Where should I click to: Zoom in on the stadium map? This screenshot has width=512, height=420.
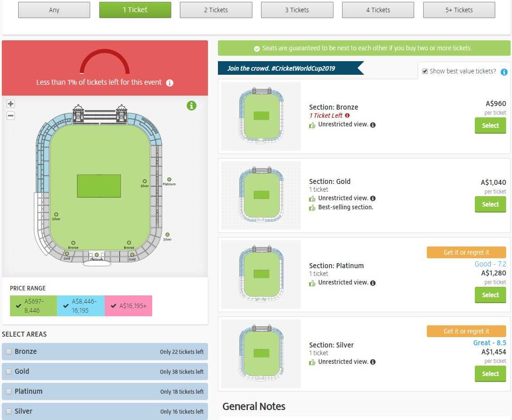click(x=11, y=104)
